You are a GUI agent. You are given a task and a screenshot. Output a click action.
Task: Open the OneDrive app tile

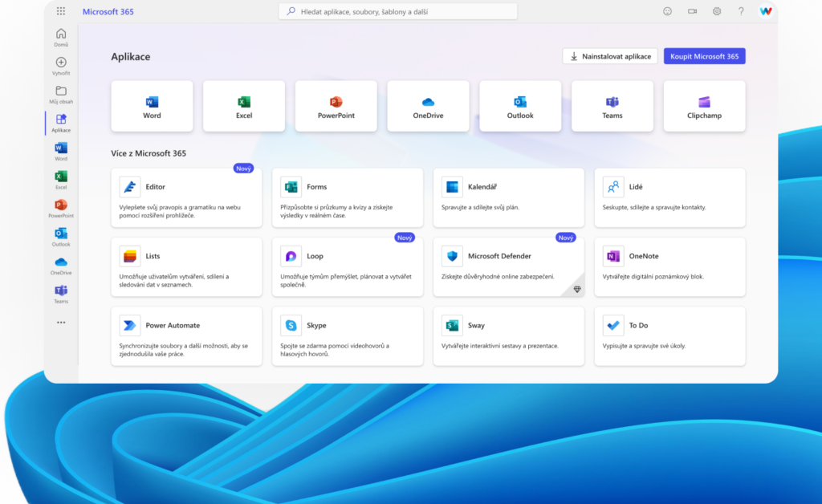tap(428, 106)
